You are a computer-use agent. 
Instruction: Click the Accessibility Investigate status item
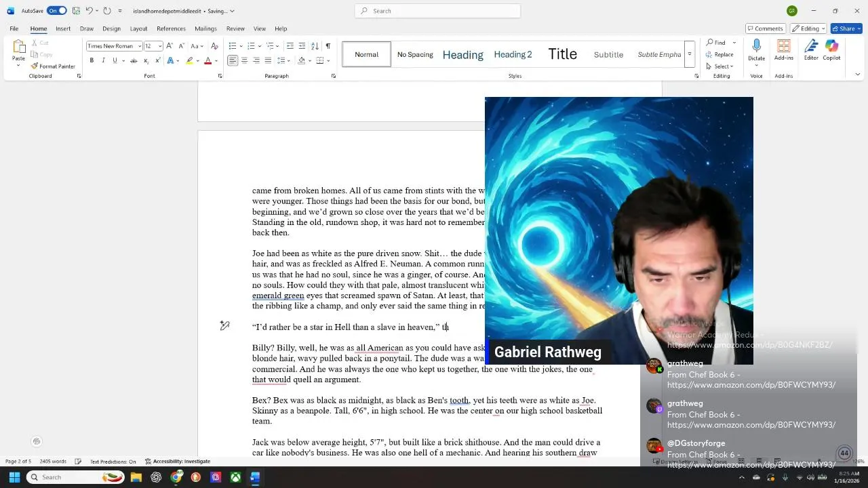[178, 462]
